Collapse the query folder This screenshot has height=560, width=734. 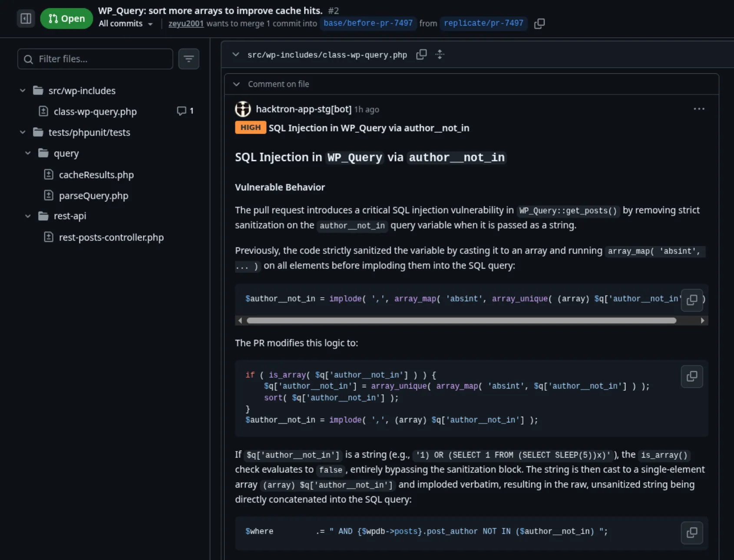[28, 153]
